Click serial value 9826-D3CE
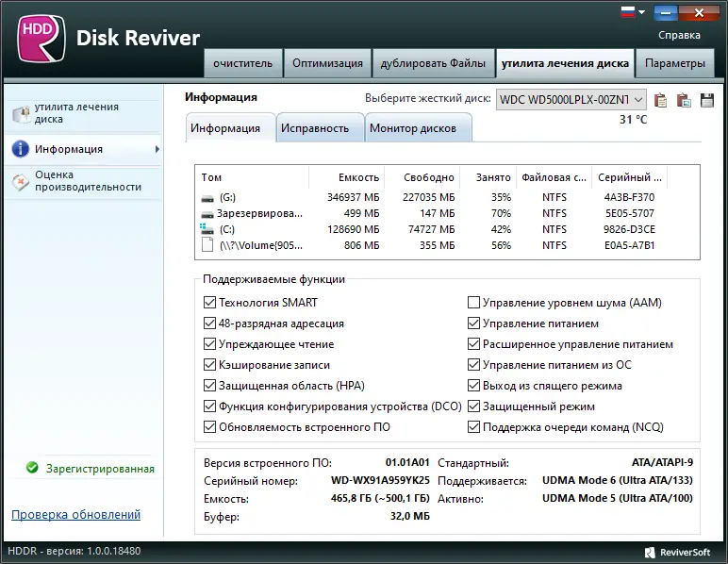 pyautogui.click(x=629, y=229)
